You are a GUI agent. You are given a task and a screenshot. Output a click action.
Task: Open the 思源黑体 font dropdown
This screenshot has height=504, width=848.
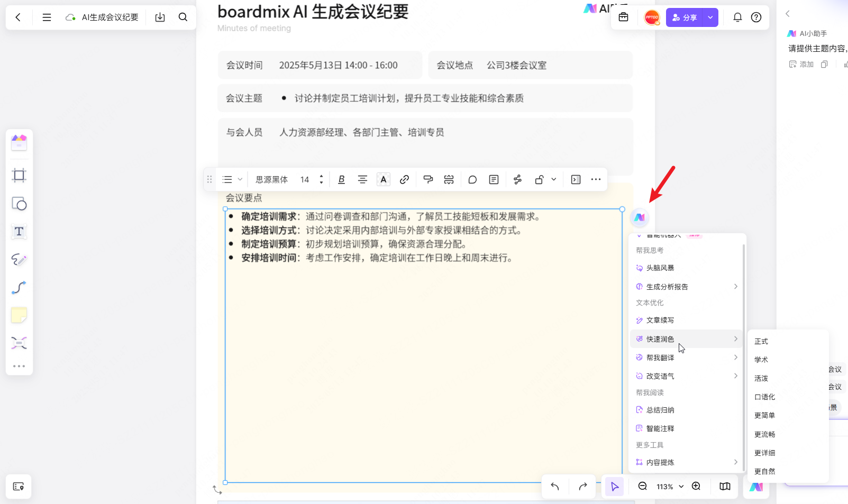coord(272,180)
